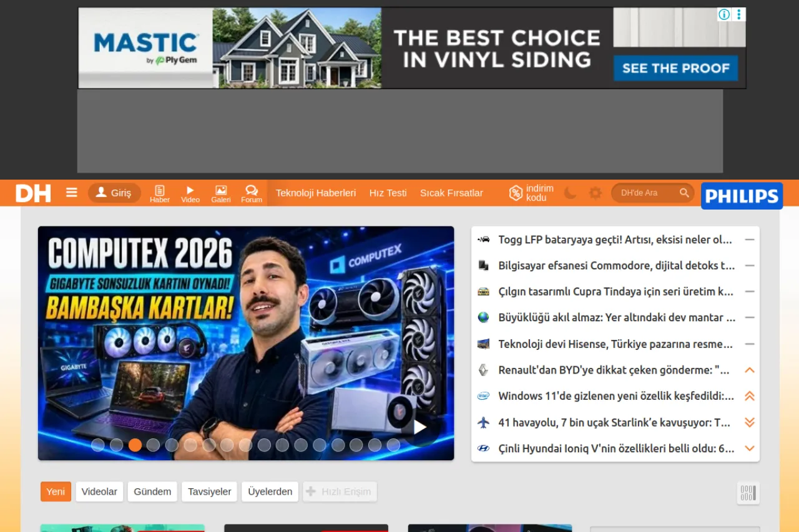The height and width of the screenshot is (532, 799).
Task: Open Renault BYD gönderme headline
Action: tap(614, 370)
